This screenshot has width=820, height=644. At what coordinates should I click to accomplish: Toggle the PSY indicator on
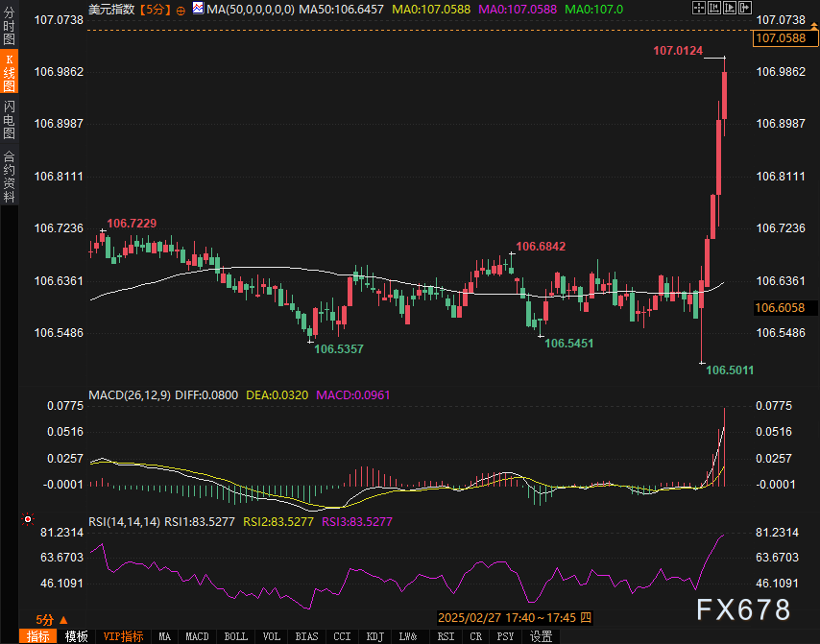point(506,636)
